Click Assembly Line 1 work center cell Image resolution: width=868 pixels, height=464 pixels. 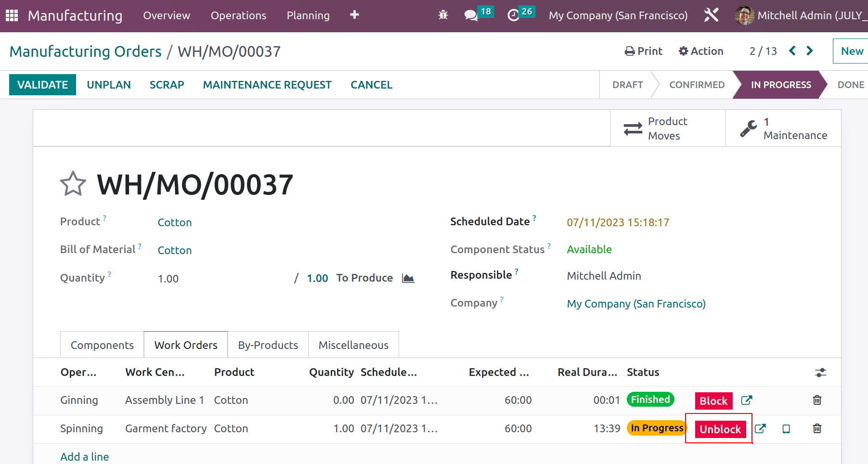click(165, 400)
